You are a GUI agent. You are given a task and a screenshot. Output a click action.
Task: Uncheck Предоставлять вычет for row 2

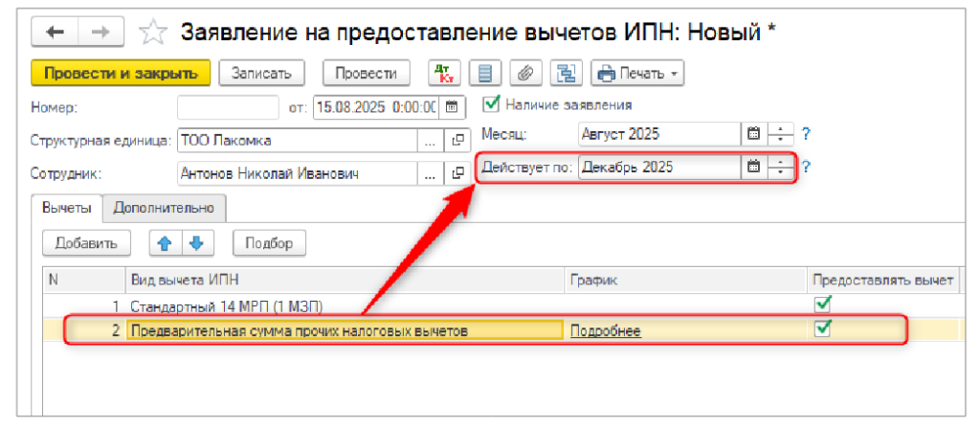[821, 329]
